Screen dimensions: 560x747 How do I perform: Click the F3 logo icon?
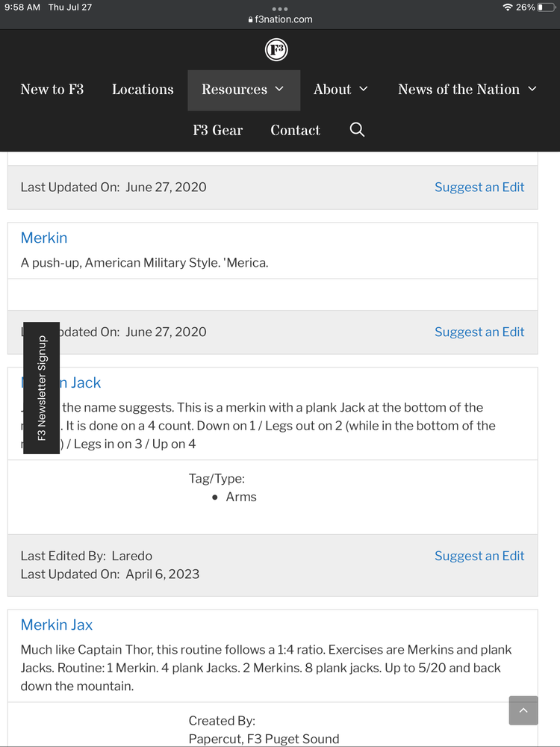[276, 50]
